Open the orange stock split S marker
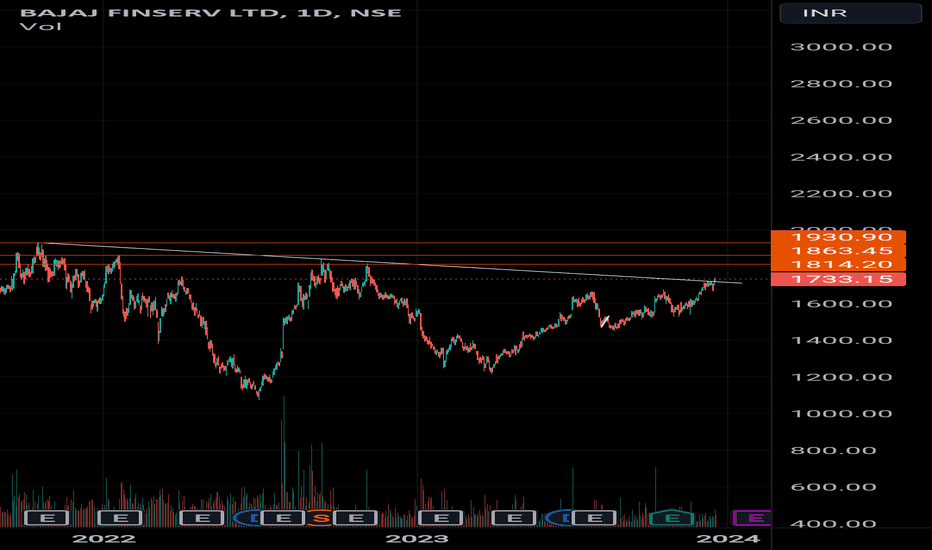 [x=320, y=518]
